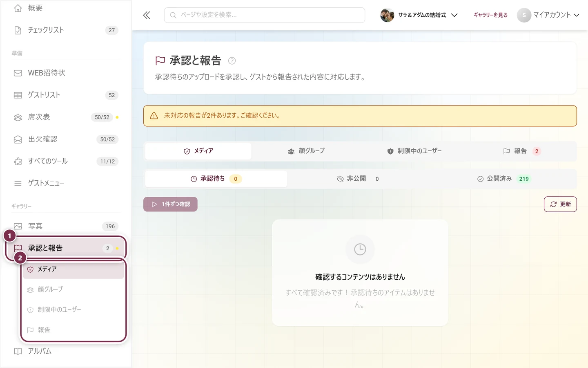Select 報告 in the sidebar submenu

click(x=73, y=330)
